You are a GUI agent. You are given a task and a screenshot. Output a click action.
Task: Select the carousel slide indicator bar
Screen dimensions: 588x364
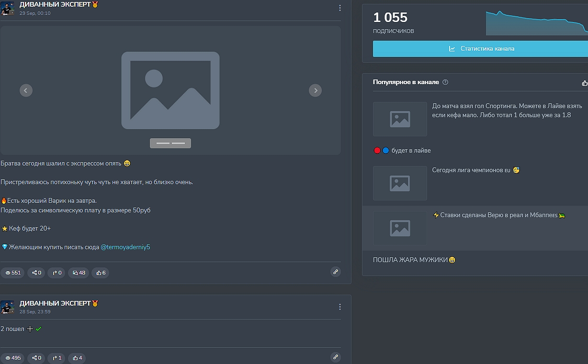170,143
